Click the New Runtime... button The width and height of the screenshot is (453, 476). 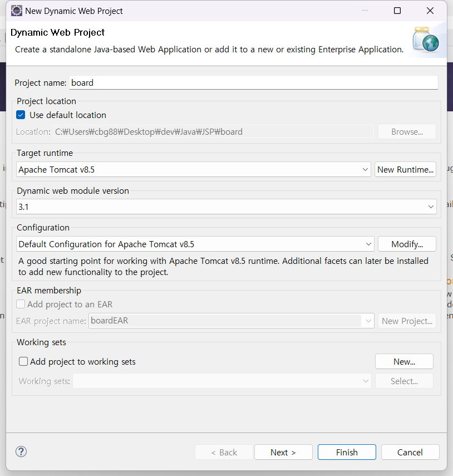pos(405,169)
